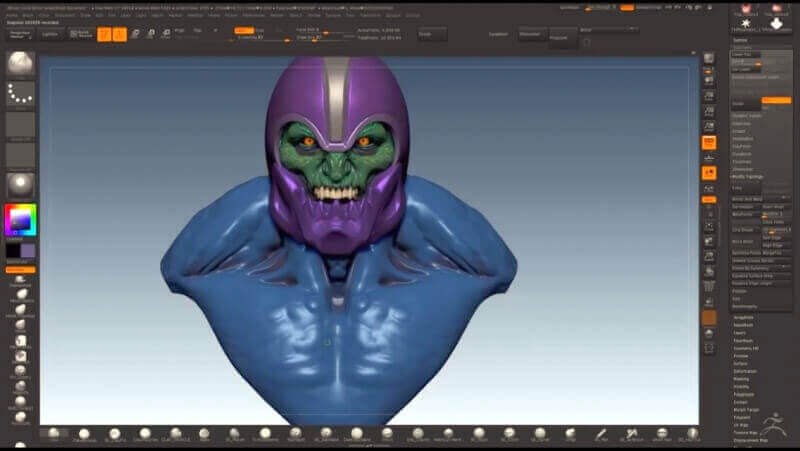Open LightBox from the top shelf

coord(50,34)
